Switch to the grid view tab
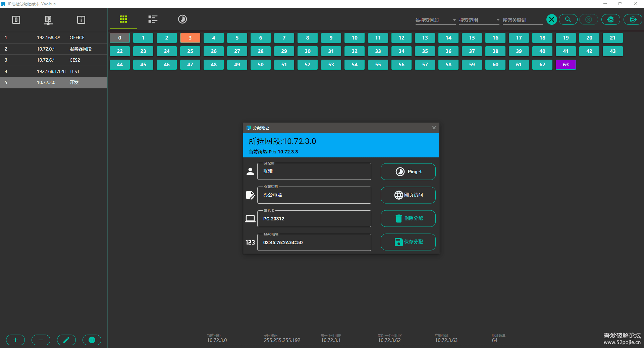Viewport: 644px width, 348px height. (x=123, y=19)
